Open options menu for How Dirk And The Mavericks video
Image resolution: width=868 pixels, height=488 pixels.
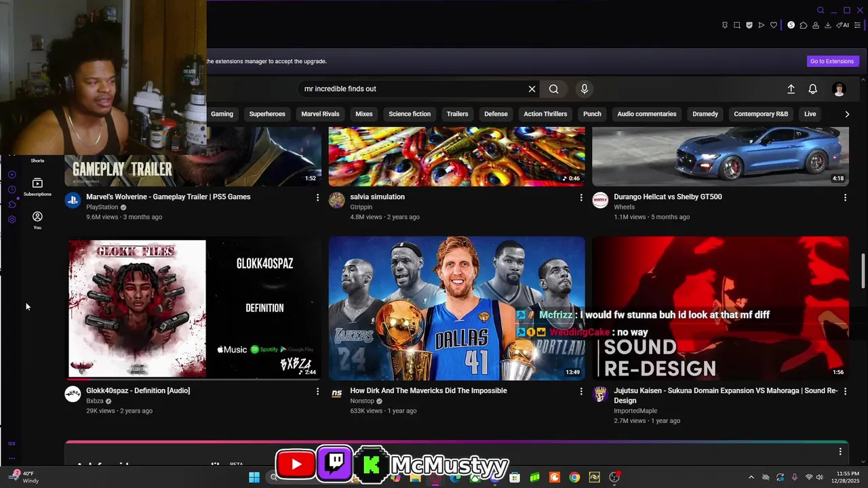click(580, 391)
